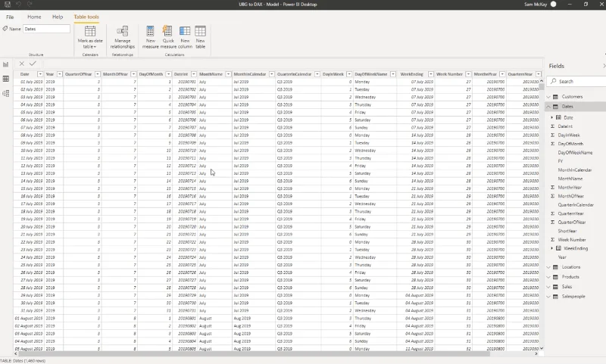Click the table Name input field
The width and height of the screenshot is (606, 364).
46,29
